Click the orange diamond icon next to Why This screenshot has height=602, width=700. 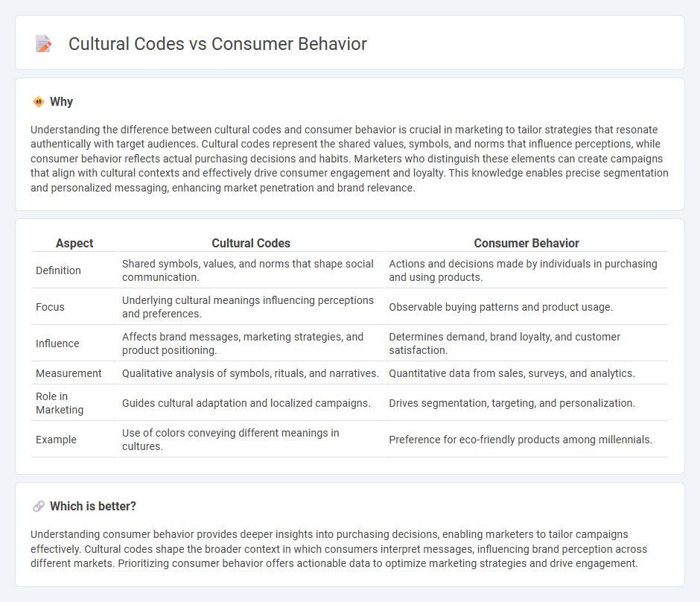click(x=39, y=102)
